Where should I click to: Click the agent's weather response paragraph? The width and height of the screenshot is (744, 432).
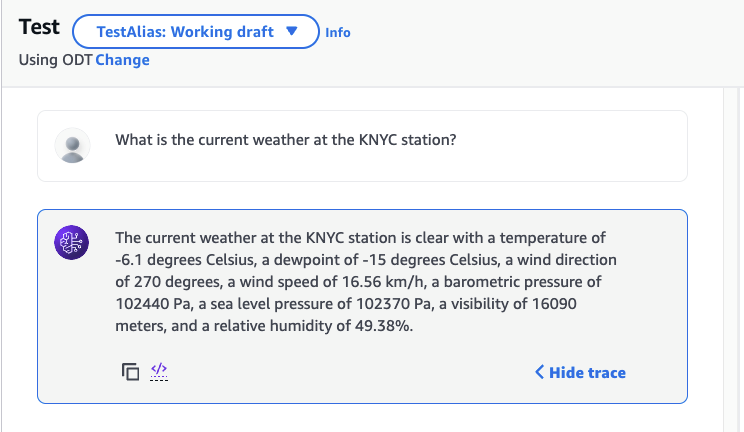click(361, 282)
